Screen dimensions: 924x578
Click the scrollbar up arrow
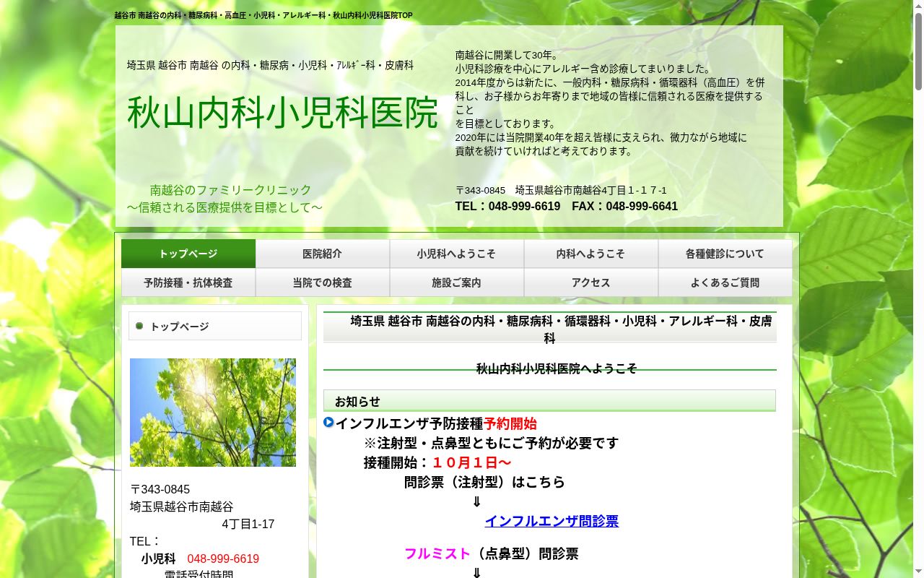tap(918, 6)
